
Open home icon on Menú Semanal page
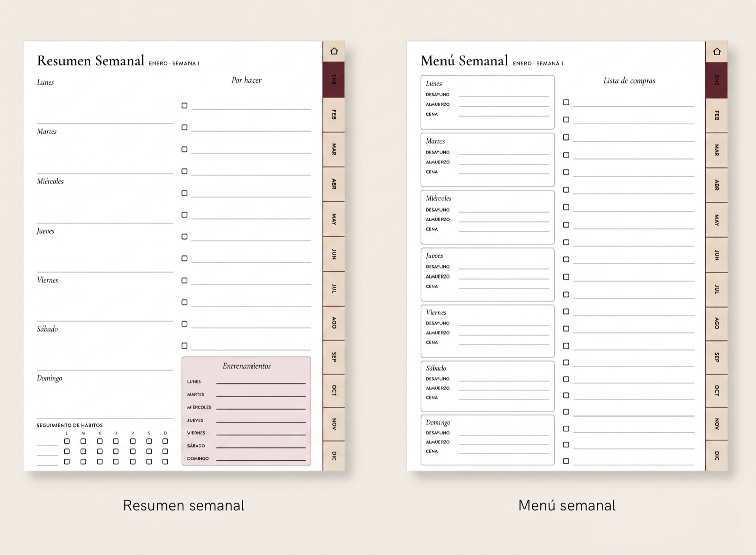(x=717, y=51)
